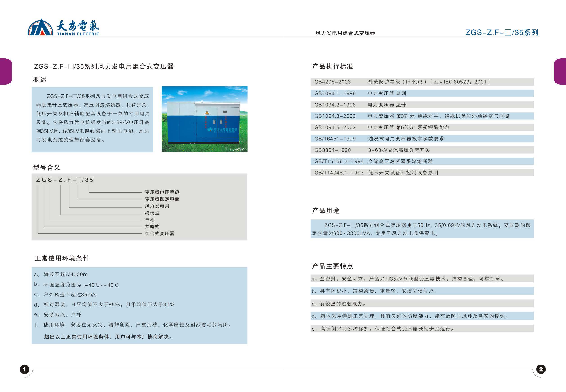Click the right purple side tab

pyautogui.click(x=560, y=72)
